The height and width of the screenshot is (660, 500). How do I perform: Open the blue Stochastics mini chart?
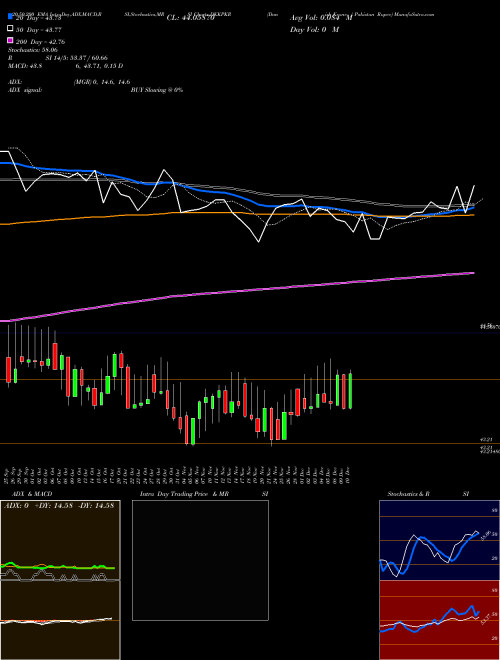(439, 540)
